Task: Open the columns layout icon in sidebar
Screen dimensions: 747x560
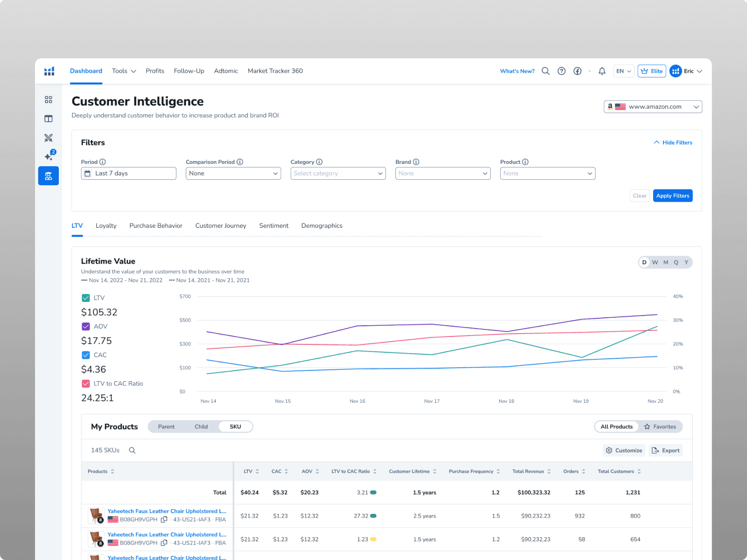Action: 49,119
